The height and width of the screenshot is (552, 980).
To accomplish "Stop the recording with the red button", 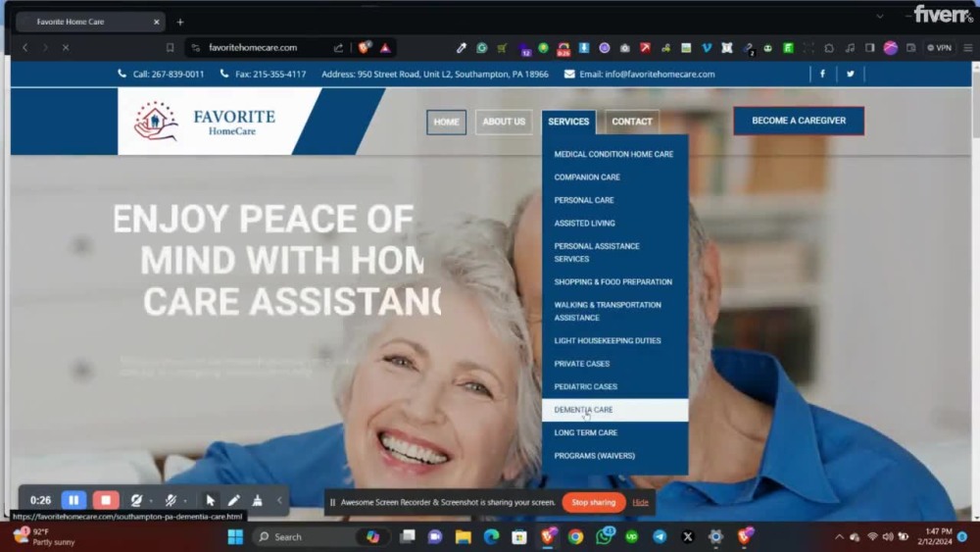I will click(106, 500).
